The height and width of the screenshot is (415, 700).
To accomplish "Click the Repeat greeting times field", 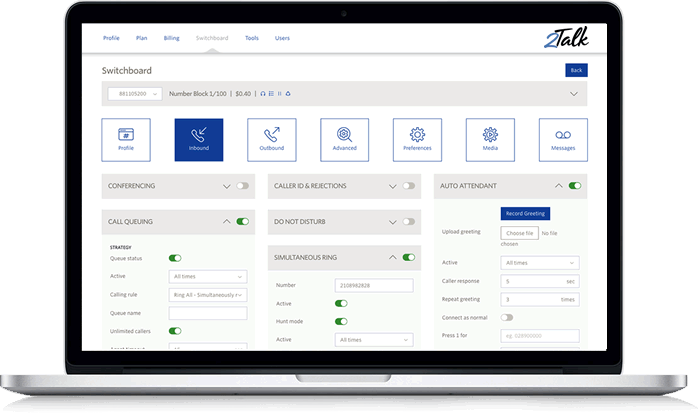I will 540,299.
